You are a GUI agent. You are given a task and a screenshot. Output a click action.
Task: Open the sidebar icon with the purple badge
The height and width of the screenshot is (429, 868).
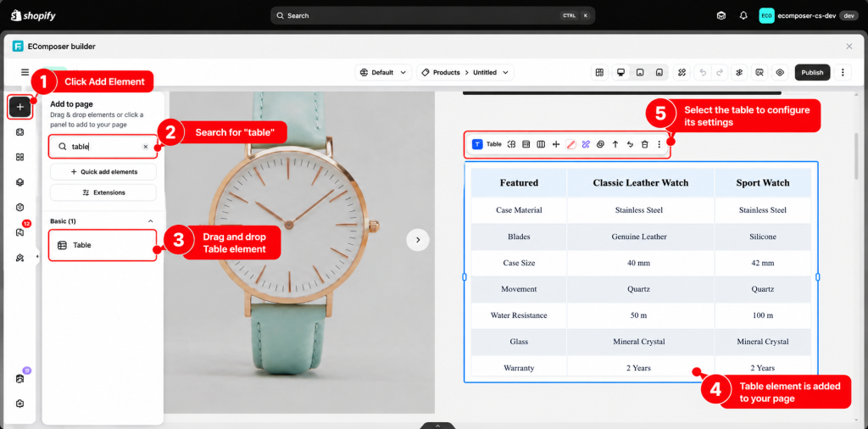20,379
